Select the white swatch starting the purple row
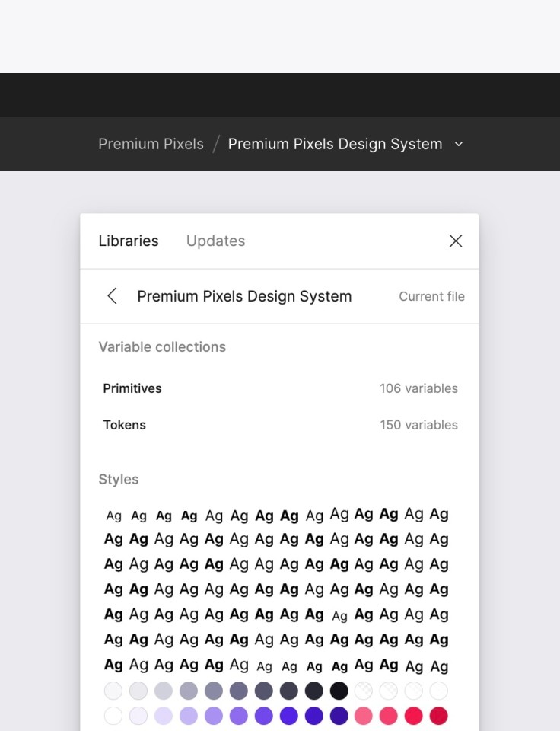This screenshot has height=731, width=560. 113,716
